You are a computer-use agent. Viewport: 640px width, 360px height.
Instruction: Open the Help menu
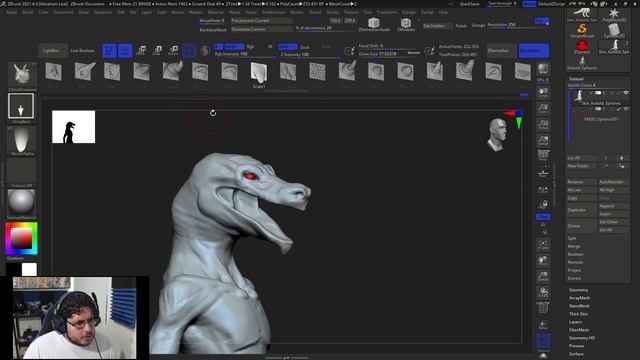tap(443, 12)
